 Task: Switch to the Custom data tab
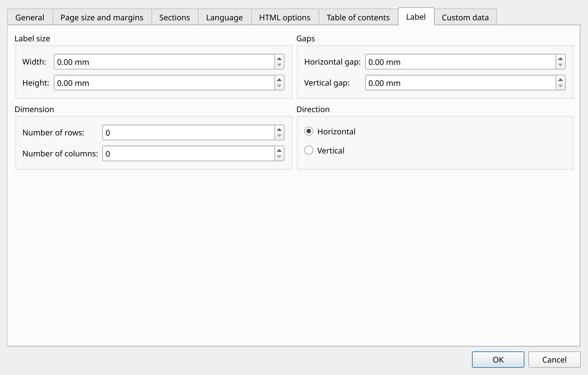(x=465, y=17)
